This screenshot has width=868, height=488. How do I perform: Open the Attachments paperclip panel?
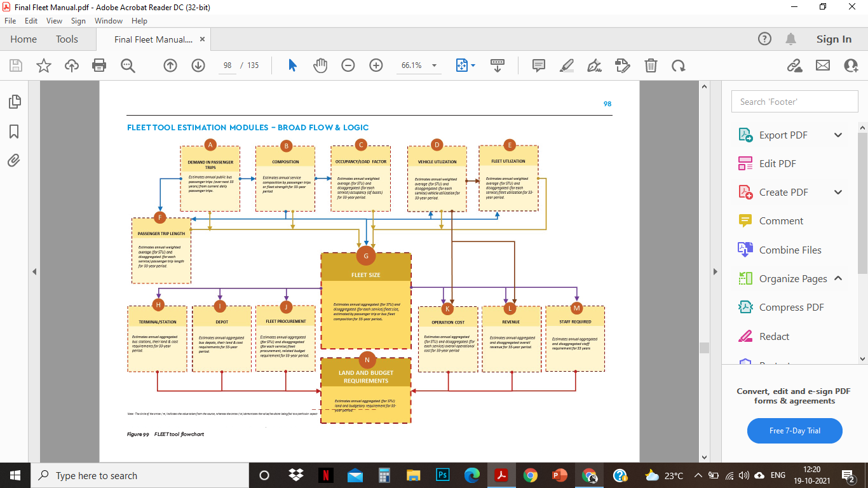point(14,161)
